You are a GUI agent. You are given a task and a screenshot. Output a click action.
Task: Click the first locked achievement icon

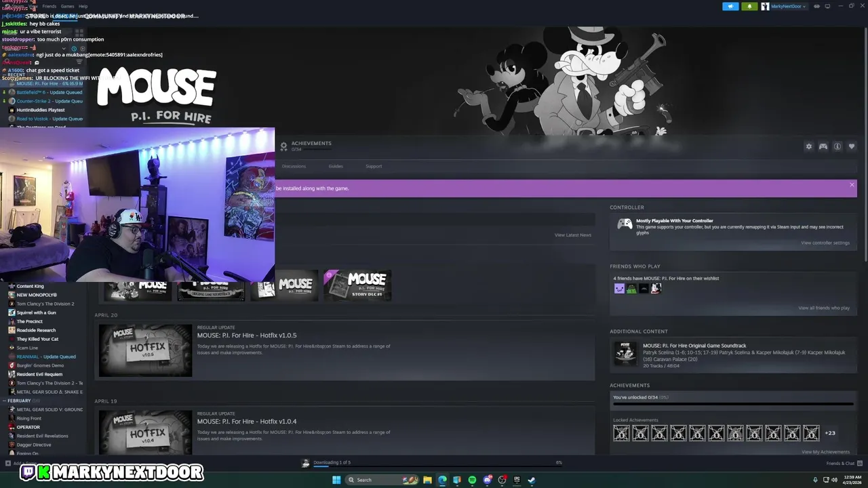click(x=621, y=433)
